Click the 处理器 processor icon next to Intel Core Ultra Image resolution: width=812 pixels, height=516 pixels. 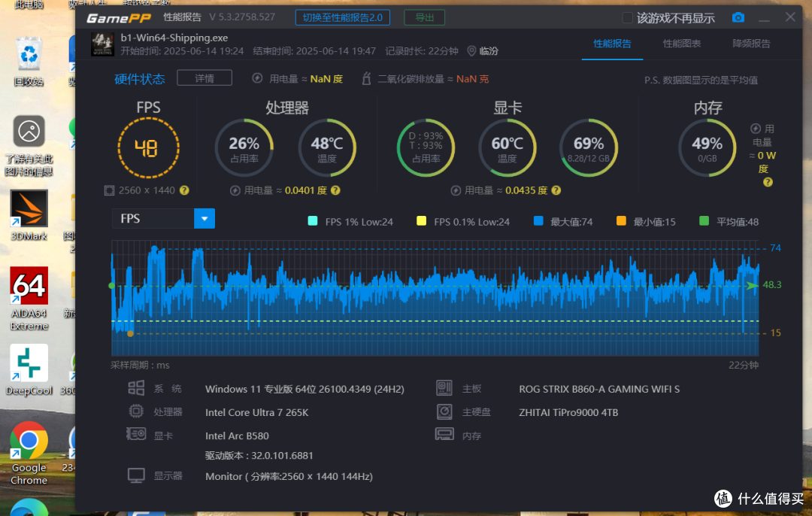137,411
